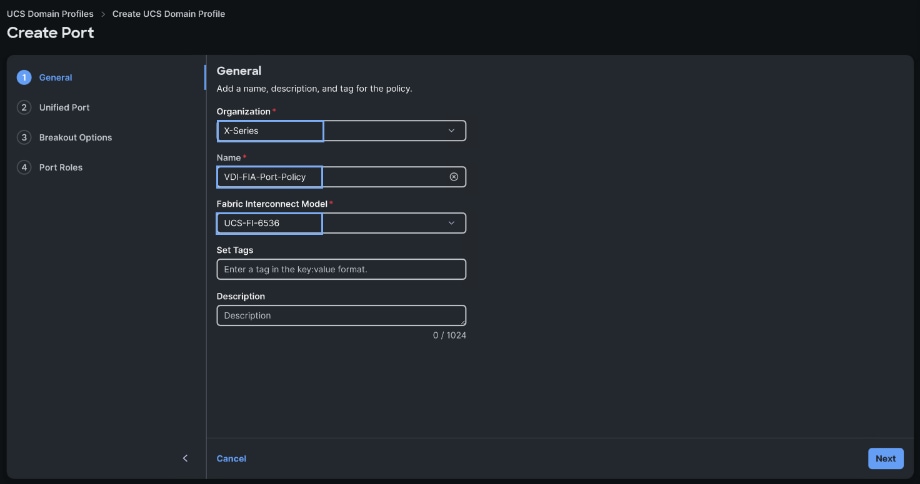The image size is (920, 484).
Task: Focus the Set Tags input field
Action: tap(341, 269)
